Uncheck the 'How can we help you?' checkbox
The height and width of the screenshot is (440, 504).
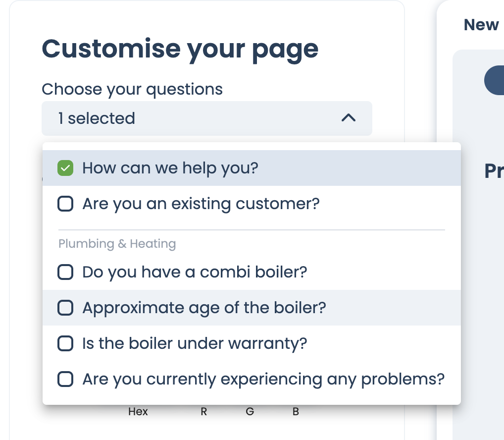coord(65,168)
